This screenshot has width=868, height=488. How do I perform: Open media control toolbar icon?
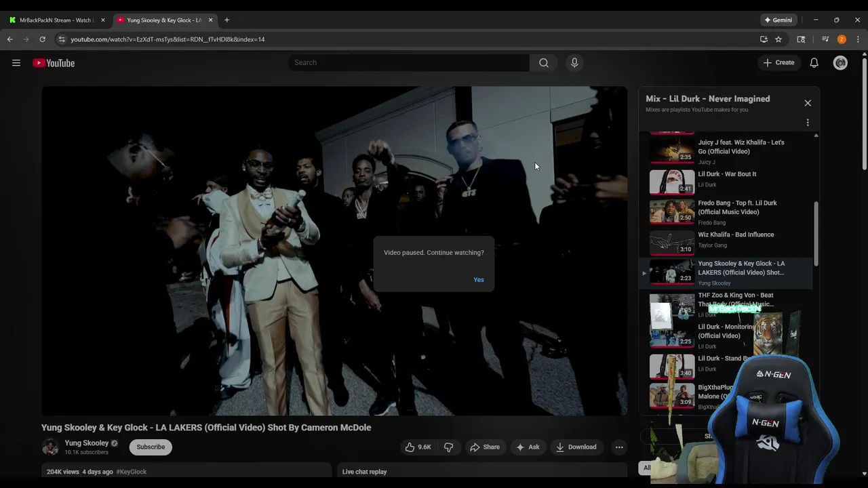(x=825, y=39)
